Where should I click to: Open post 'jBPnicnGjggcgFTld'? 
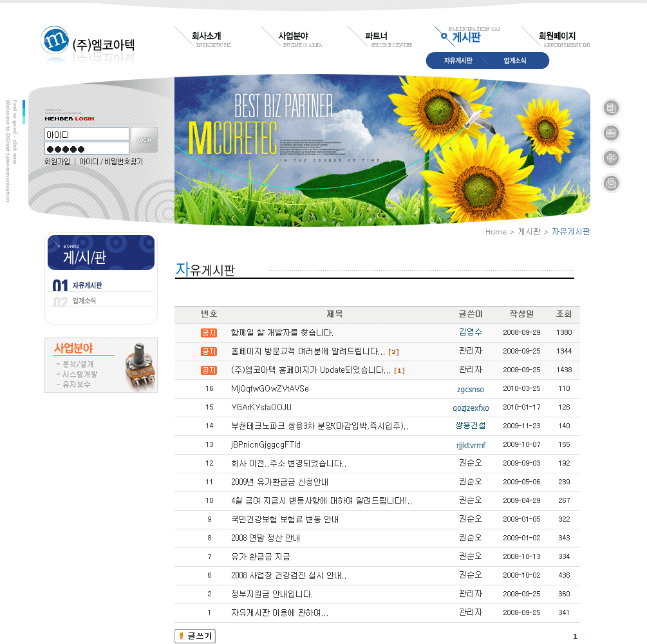tap(266, 444)
